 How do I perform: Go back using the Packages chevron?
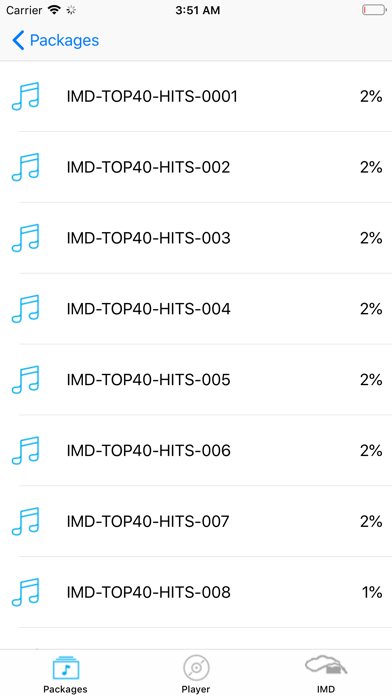[x=55, y=40]
